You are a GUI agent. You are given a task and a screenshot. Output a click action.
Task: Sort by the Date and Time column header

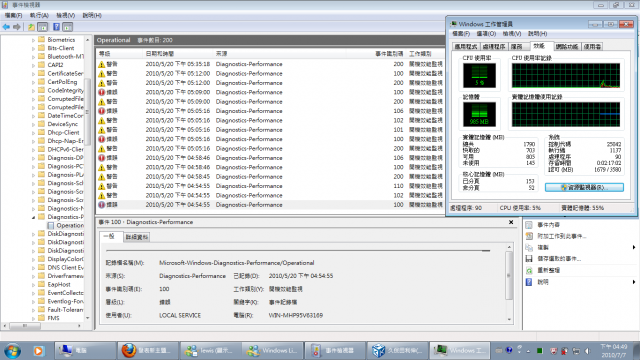[179, 54]
